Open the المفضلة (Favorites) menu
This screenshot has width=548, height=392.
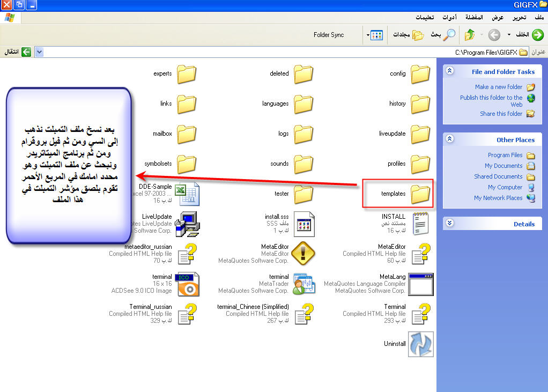pos(474,17)
